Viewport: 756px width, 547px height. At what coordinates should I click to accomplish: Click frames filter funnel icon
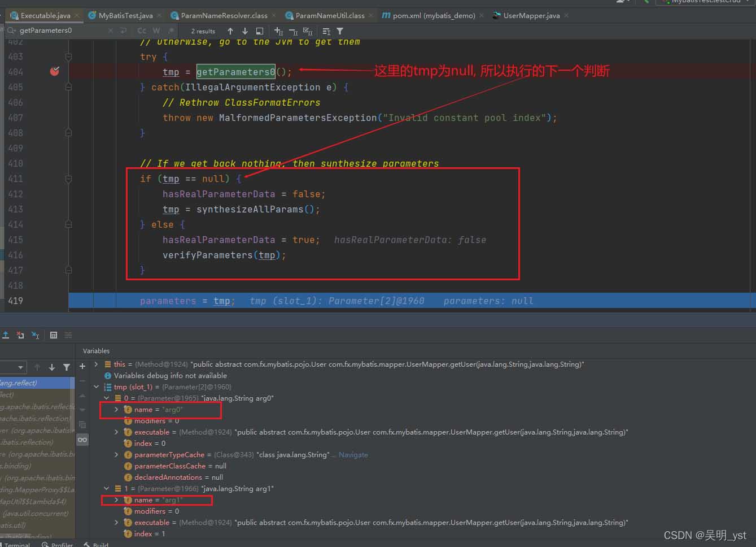(x=67, y=367)
